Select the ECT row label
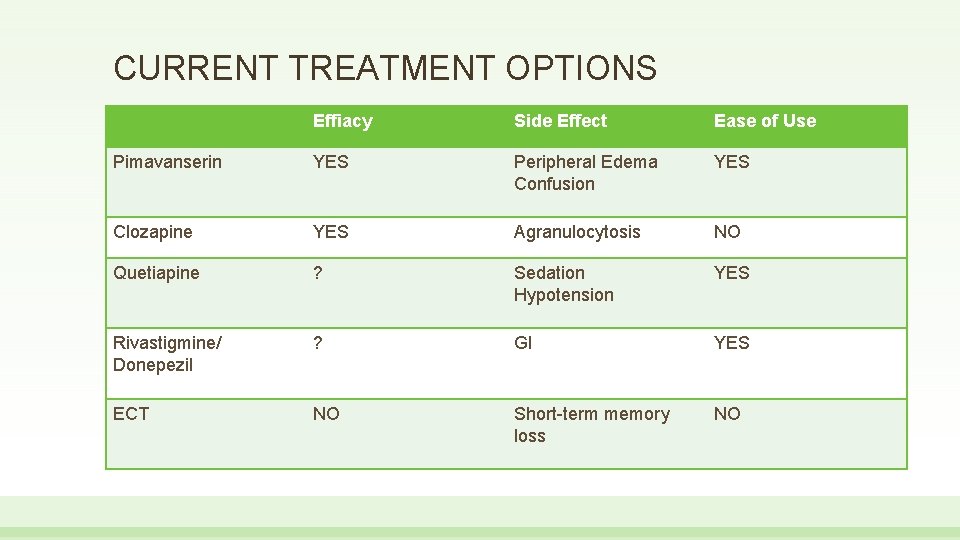 pos(131,414)
